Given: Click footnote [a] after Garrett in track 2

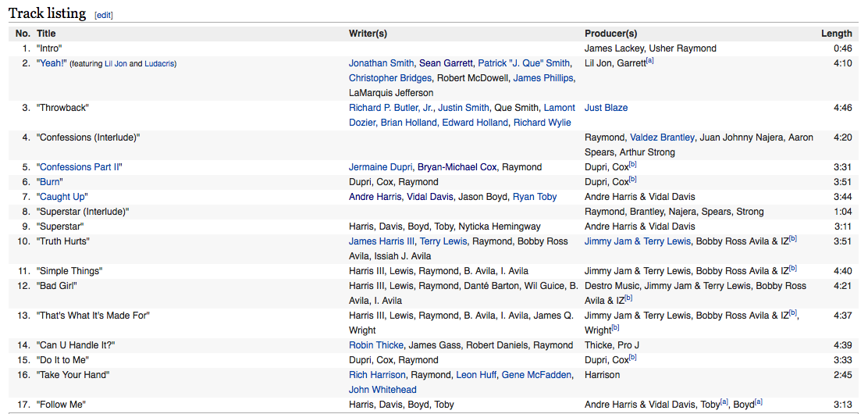Looking at the screenshot, I should [649, 61].
